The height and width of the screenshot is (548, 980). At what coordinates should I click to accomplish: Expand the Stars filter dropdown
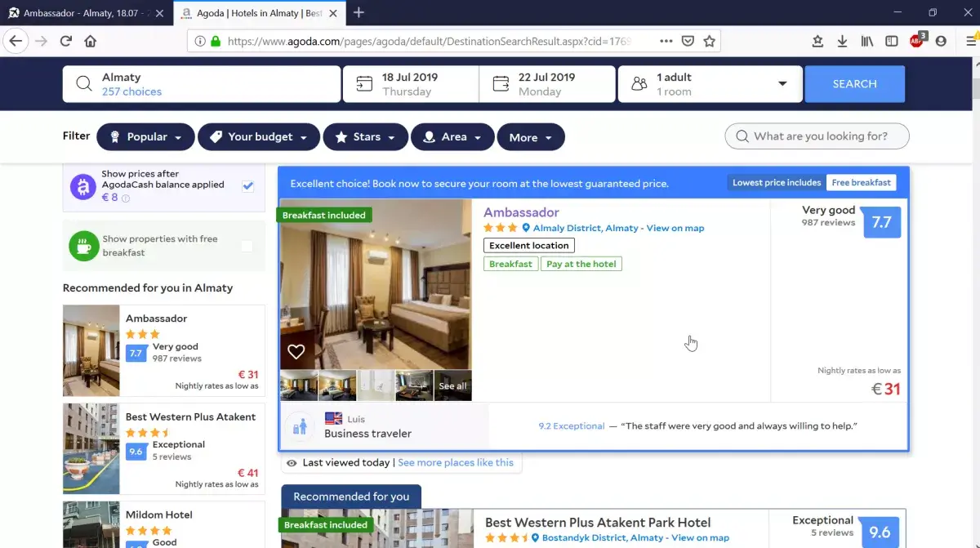point(365,137)
